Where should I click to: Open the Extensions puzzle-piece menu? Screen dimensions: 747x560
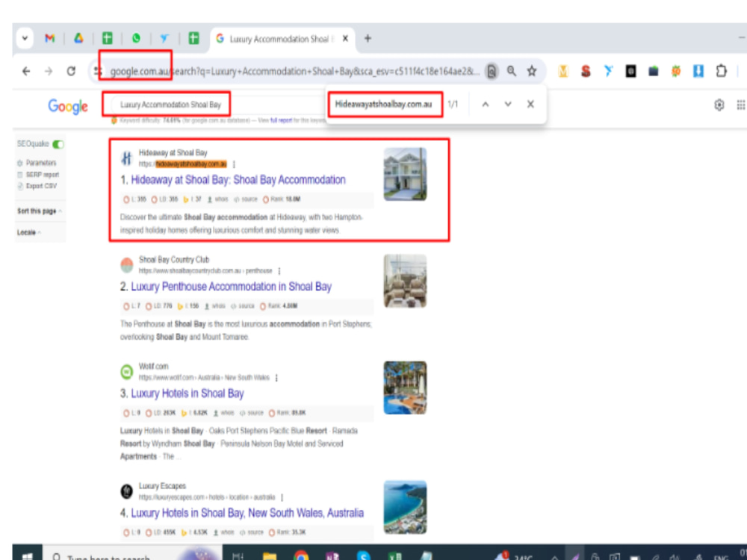point(722,72)
